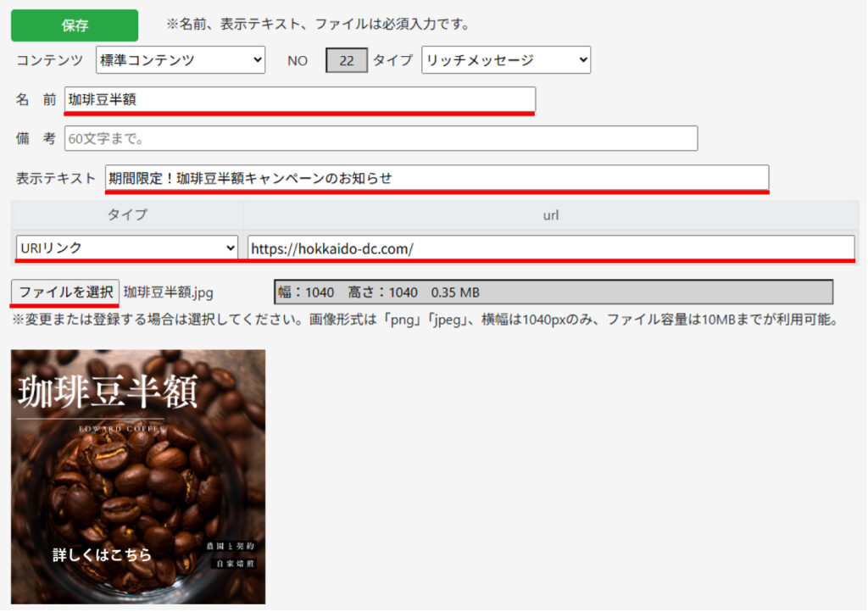Open the コンテンツ dropdown showing 標準コンテンツ

click(181, 60)
